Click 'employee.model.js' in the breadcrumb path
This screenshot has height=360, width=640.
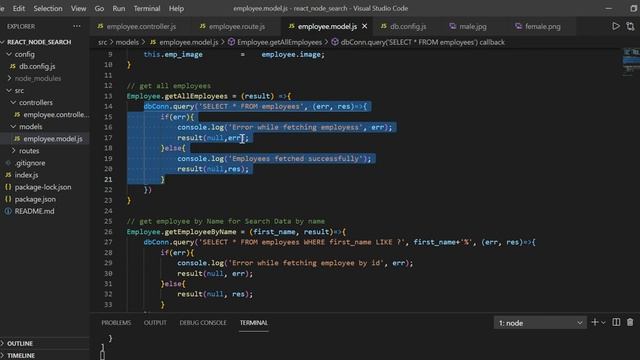click(x=189, y=42)
